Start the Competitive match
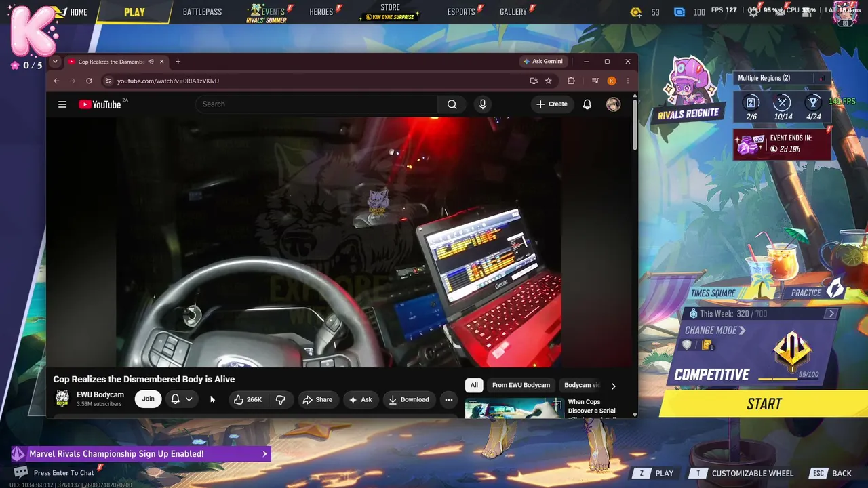Image resolution: width=868 pixels, height=488 pixels. (x=764, y=404)
